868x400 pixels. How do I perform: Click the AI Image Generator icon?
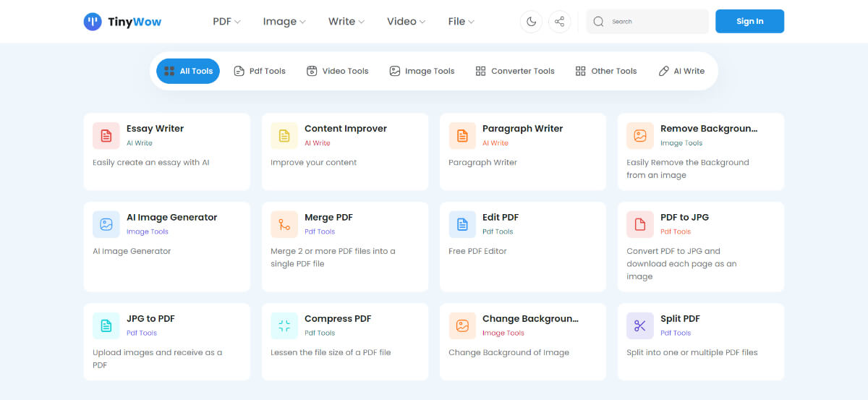click(x=106, y=224)
